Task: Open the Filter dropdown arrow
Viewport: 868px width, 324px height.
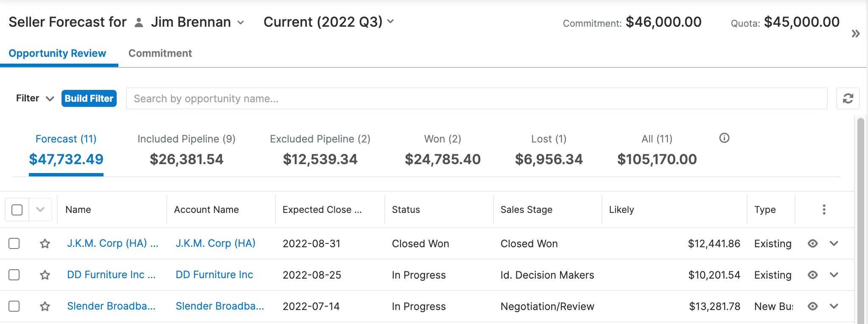Action: pyautogui.click(x=50, y=98)
